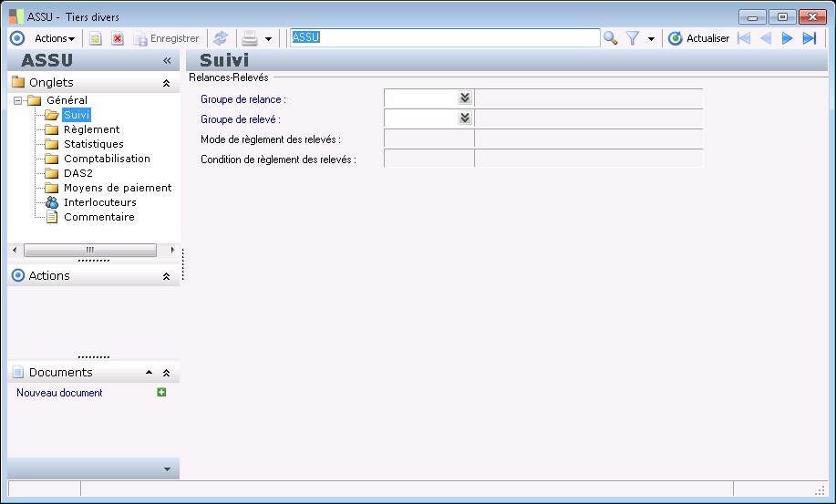Click the Mode de règlement des relevés field
The image size is (836, 504).
(429, 139)
